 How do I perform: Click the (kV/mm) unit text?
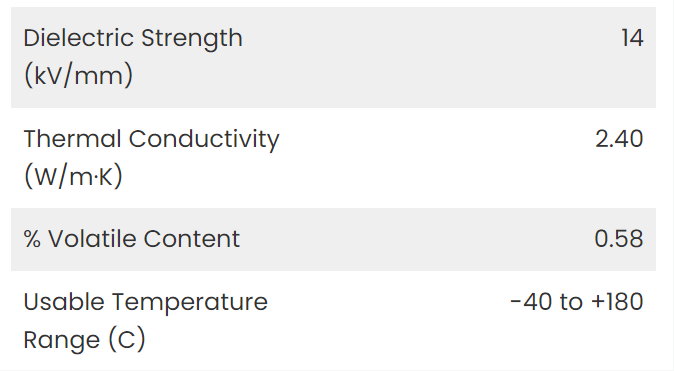coord(78,75)
